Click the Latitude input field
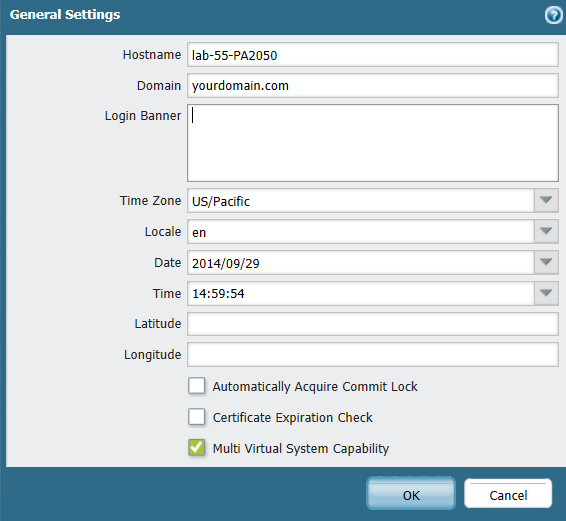 point(373,324)
